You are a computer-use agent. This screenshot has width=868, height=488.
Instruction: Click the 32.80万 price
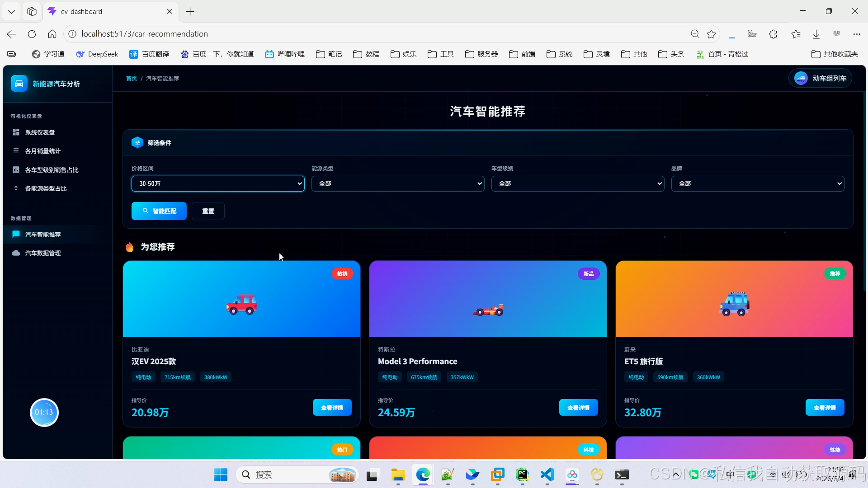click(643, 413)
